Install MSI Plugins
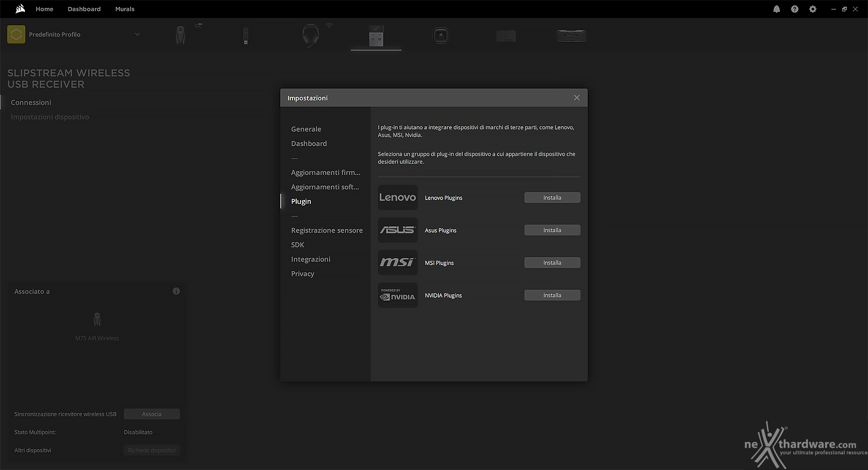This screenshot has height=470, width=868. [552, 263]
